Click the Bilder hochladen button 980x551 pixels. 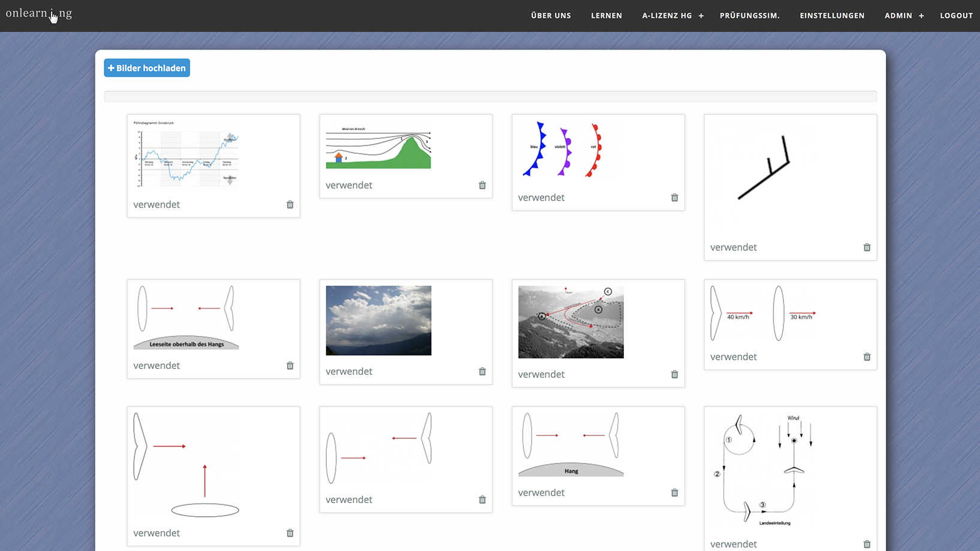(147, 68)
